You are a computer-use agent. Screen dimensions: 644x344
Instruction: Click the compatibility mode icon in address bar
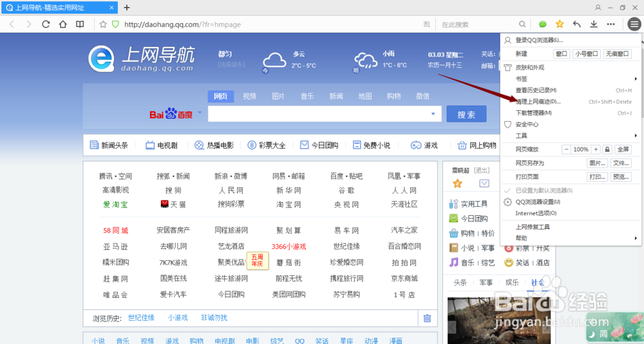point(427,24)
